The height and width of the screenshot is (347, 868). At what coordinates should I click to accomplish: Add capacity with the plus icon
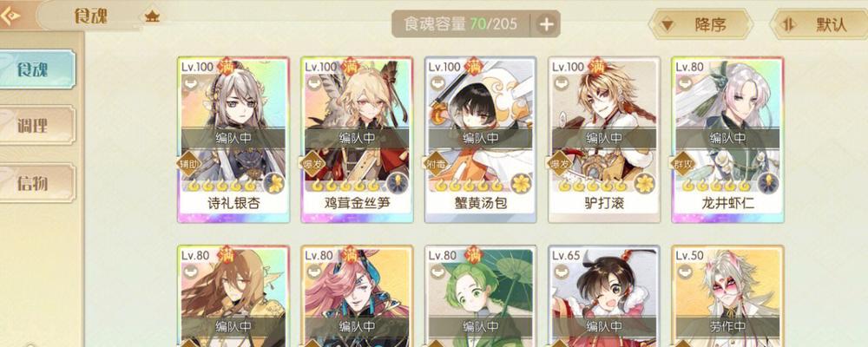(546, 24)
